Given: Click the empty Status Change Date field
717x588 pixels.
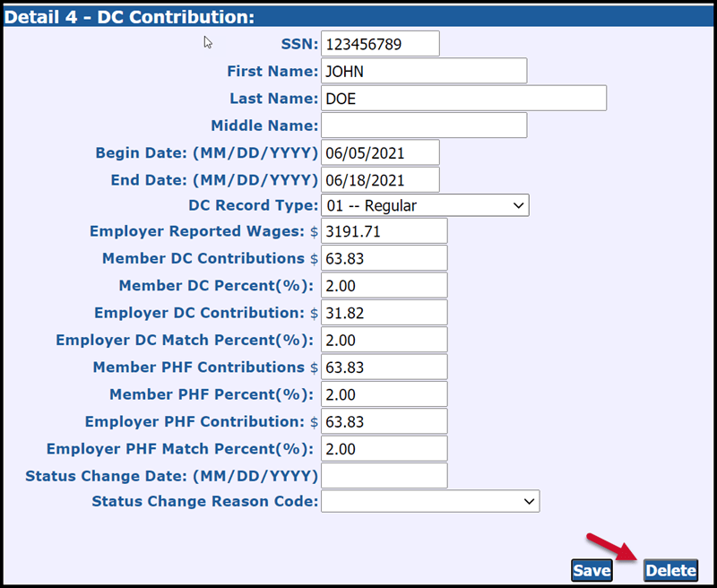Looking at the screenshot, I should pos(384,475).
